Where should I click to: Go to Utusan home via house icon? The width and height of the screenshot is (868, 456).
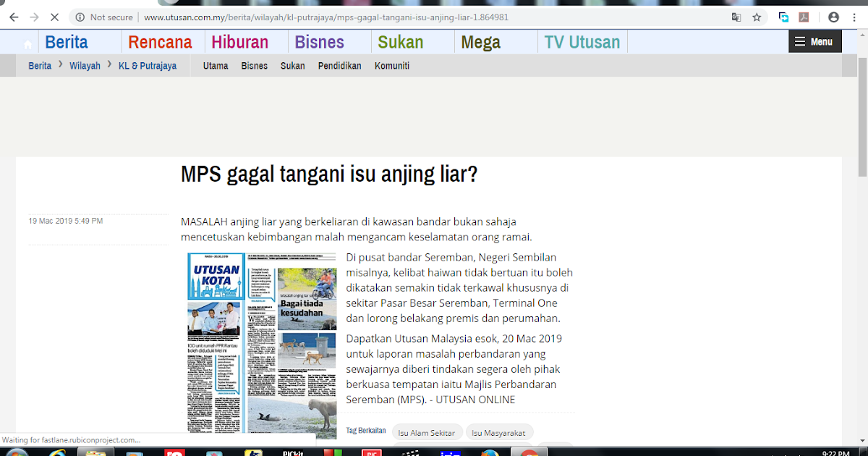(x=28, y=43)
